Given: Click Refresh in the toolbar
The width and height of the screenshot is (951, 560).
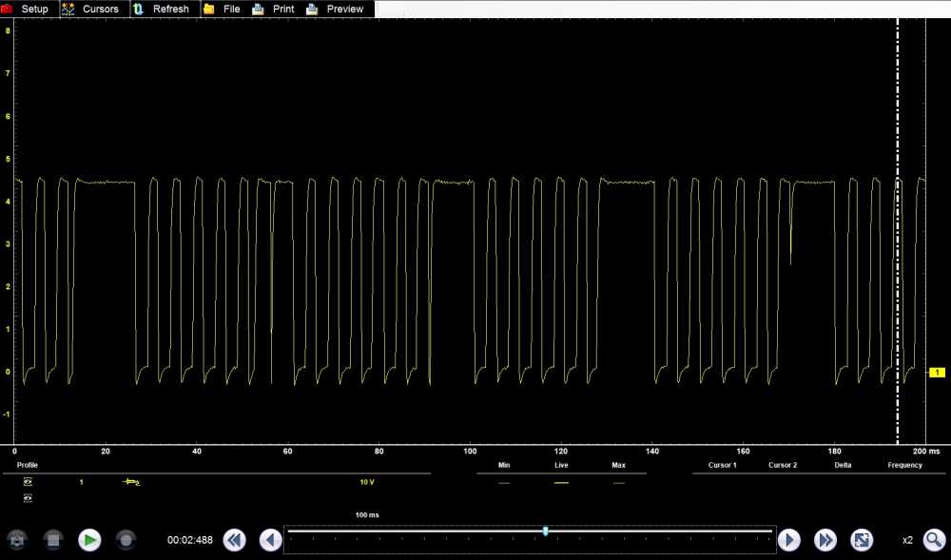Looking at the screenshot, I should 161,9.
